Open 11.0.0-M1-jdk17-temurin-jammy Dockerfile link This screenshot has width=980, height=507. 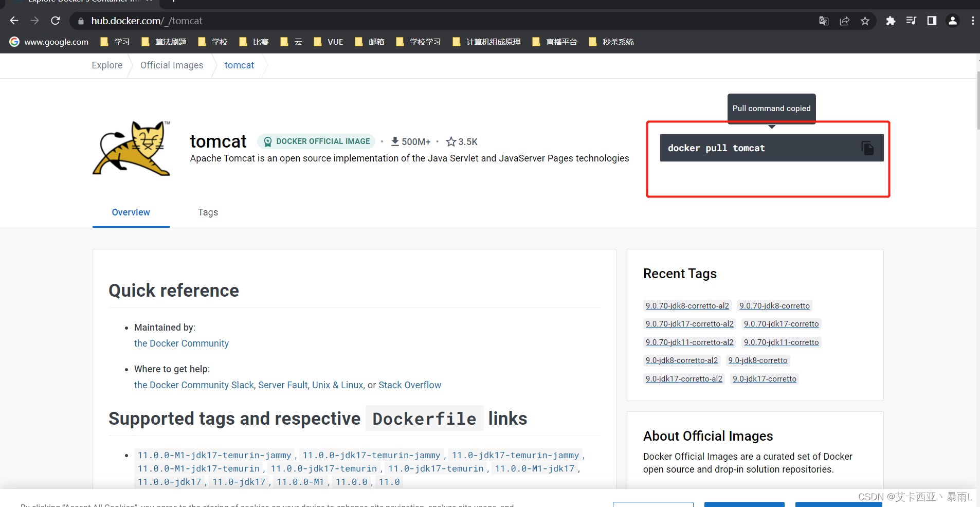(x=214, y=455)
